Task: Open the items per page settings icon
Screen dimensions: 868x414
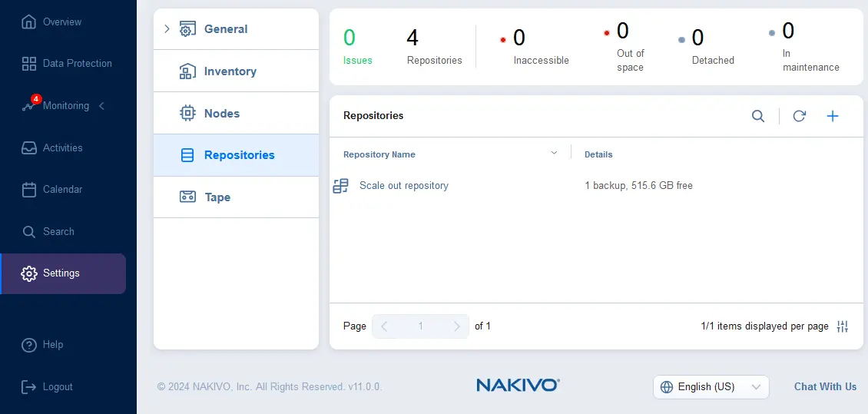Action: point(843,326)
